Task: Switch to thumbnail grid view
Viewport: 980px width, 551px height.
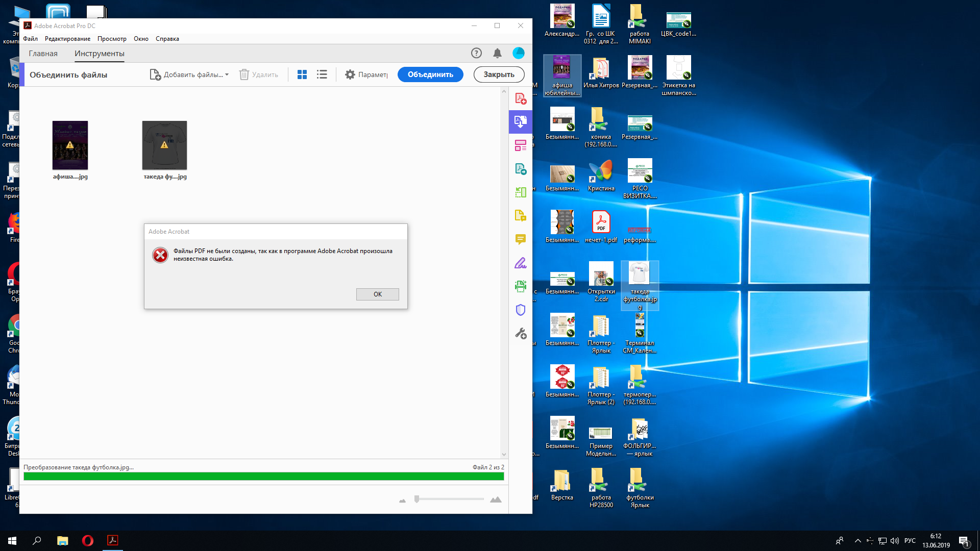Action: 302,74
